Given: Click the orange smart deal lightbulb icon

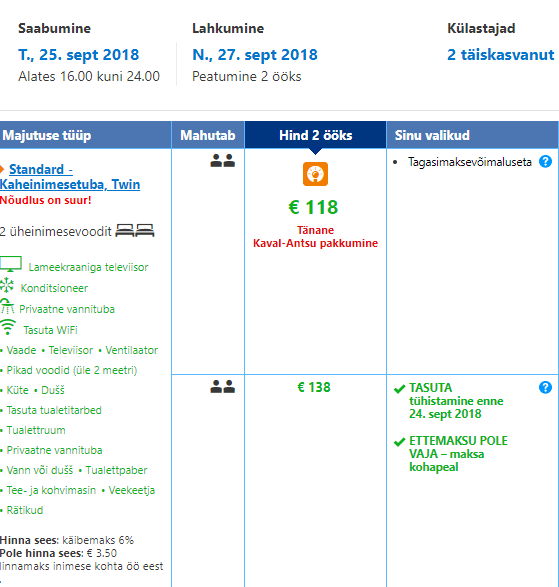Looking at the screenshot, I should tap(315, 174).
